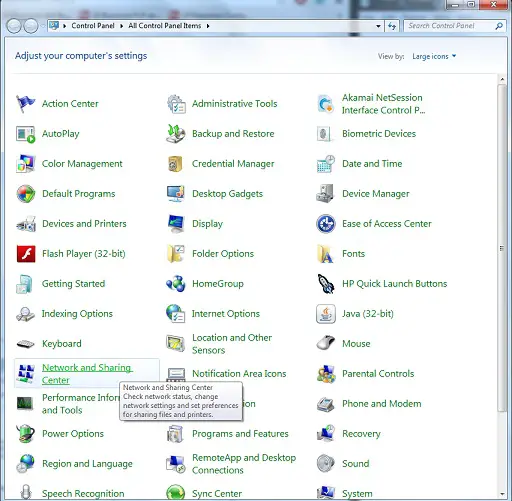512x501 pixels.
Task: Open the Keyboard icon
Action: (25, 344)
